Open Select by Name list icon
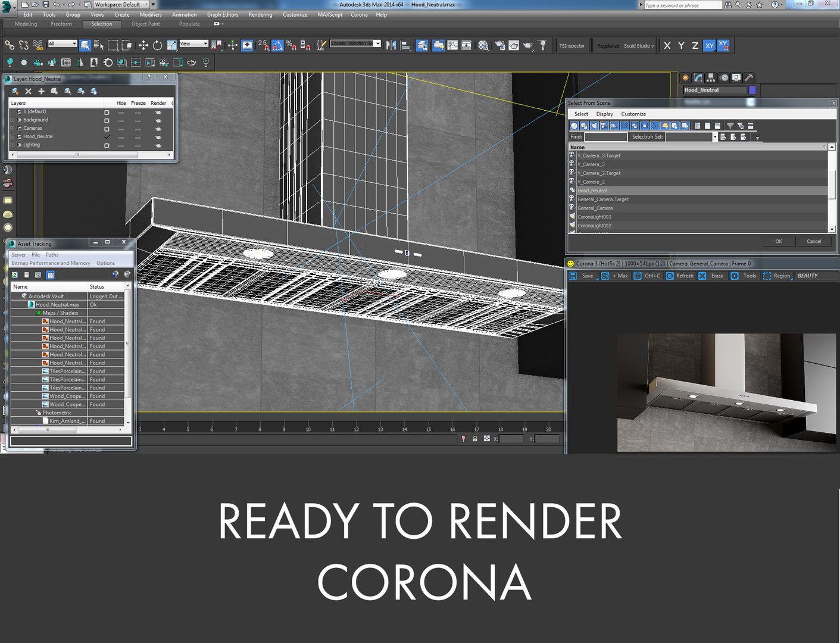The width and height of the screenshot is (840, 643). coord(99,45)
